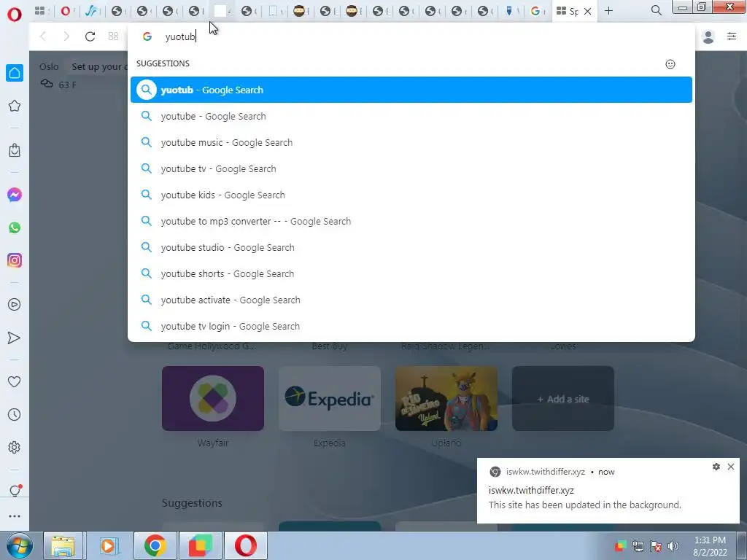Choose 'youtube activate' suggestion
The image size is (747, 560).
411,300
